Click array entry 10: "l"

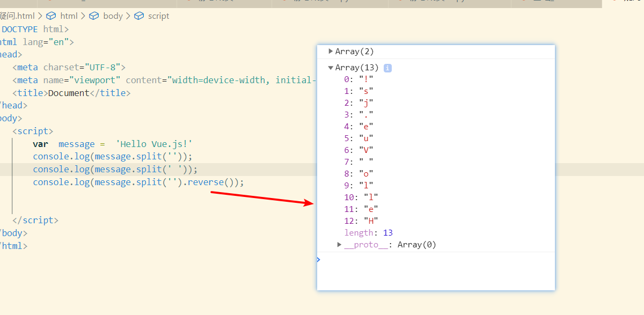point(361,197)
